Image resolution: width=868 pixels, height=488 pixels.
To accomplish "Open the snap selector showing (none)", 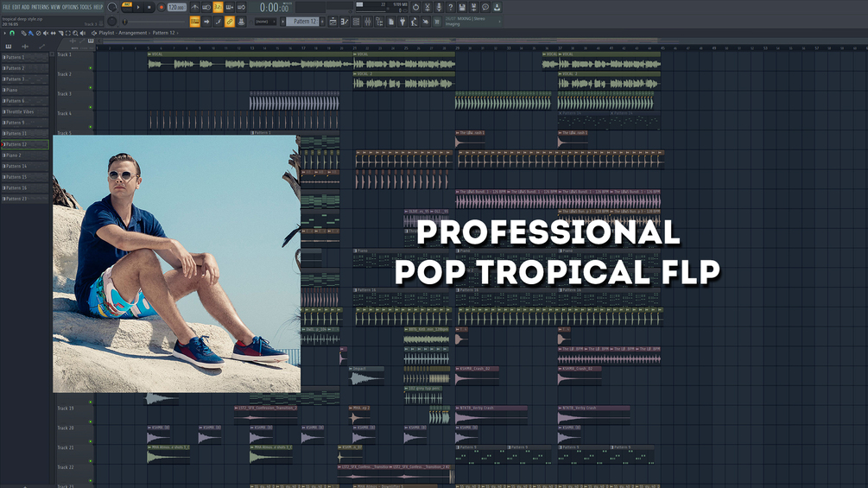I will point(266,22).
